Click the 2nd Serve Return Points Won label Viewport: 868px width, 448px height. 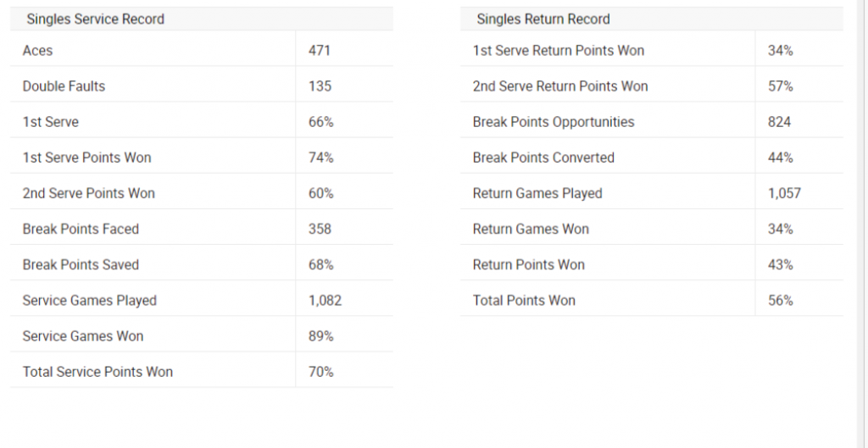[x=560, y=86]
